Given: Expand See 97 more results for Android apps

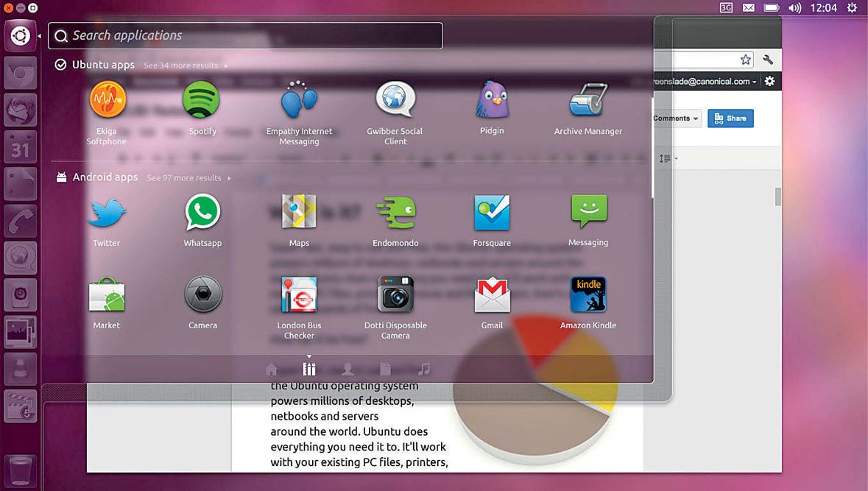Looking at the screenshot, I should pos(188,177).
